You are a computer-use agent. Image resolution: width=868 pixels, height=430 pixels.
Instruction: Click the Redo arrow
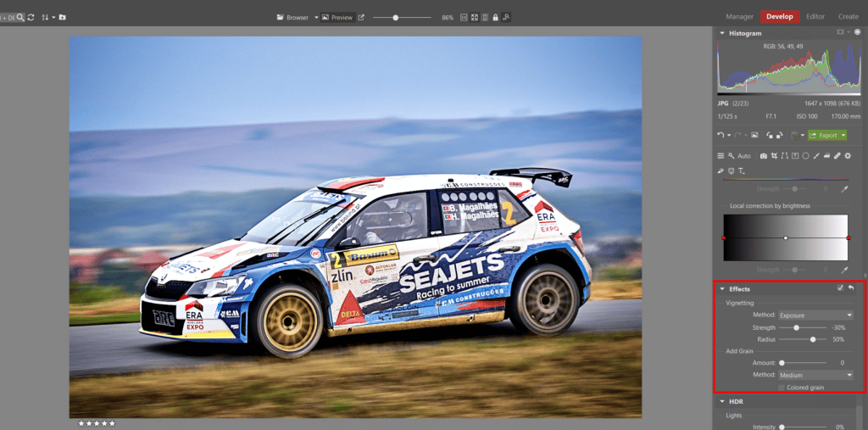coord(737,135)
